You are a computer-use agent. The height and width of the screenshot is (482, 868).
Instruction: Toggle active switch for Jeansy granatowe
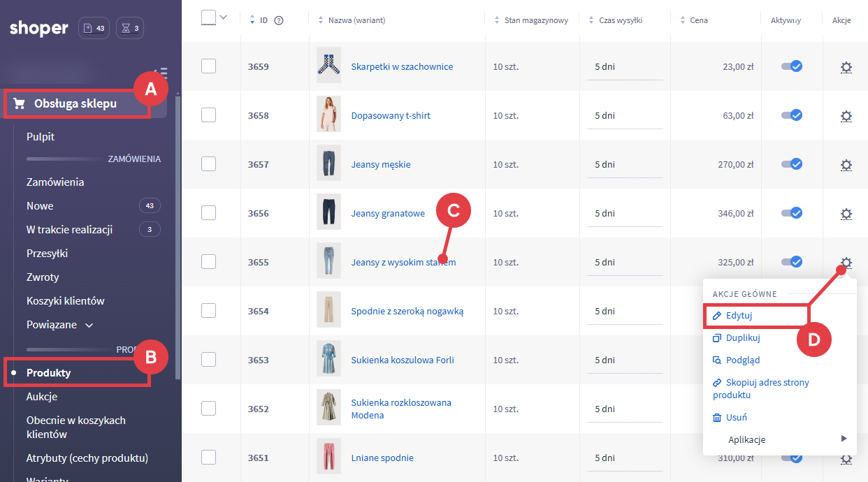pyautogui.click(x=791, y=213)
